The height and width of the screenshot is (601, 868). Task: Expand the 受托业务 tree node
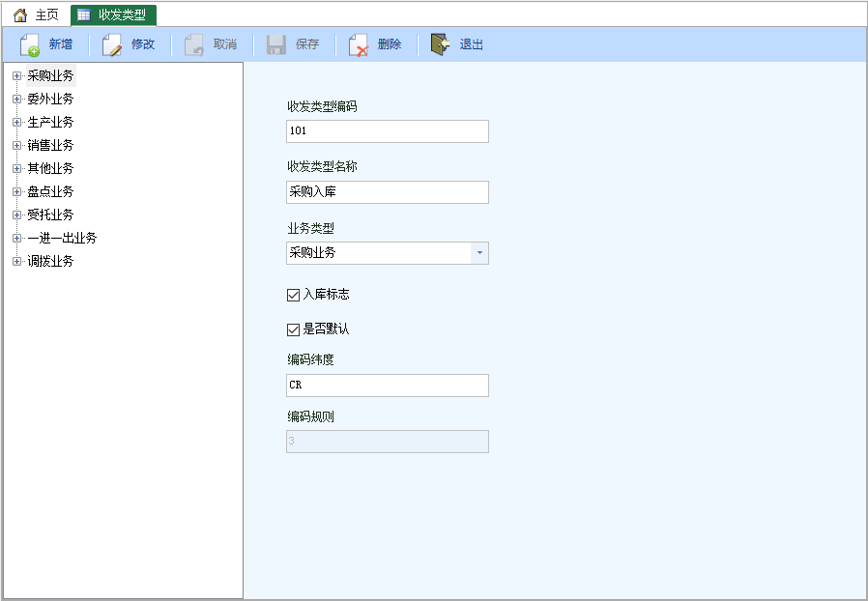(x=16, y=215)
